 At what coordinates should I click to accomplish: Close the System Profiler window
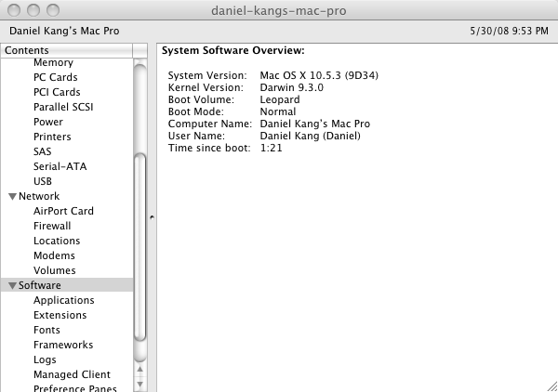(x=14, y=10)
